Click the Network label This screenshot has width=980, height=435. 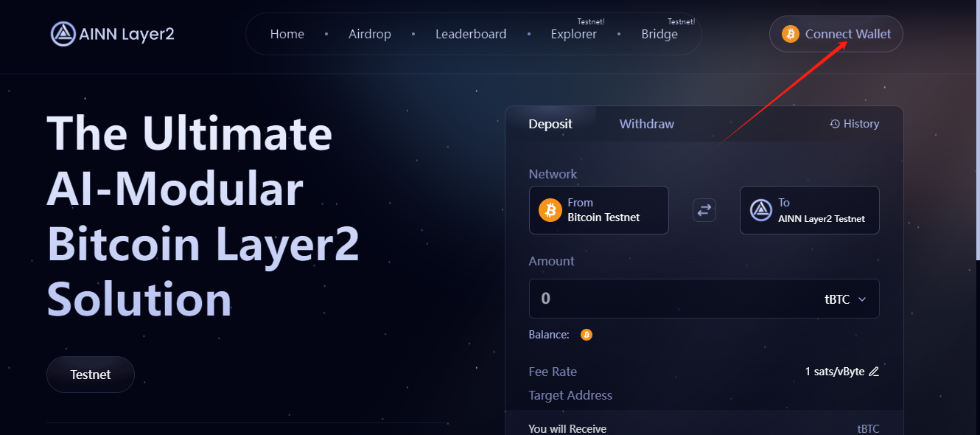tap(553, 174)
